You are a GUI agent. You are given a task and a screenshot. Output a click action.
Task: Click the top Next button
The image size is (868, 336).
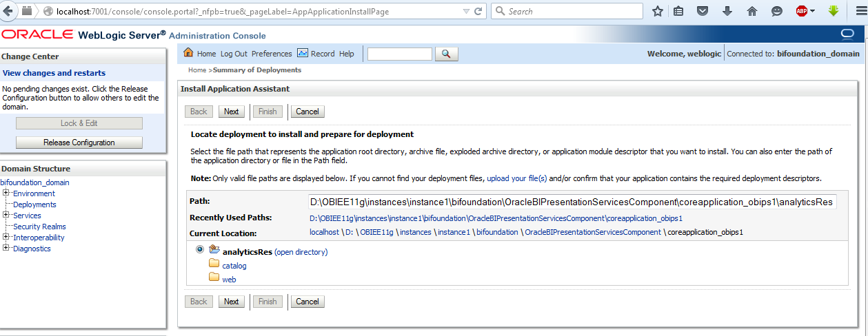click(x=232, y=112)
